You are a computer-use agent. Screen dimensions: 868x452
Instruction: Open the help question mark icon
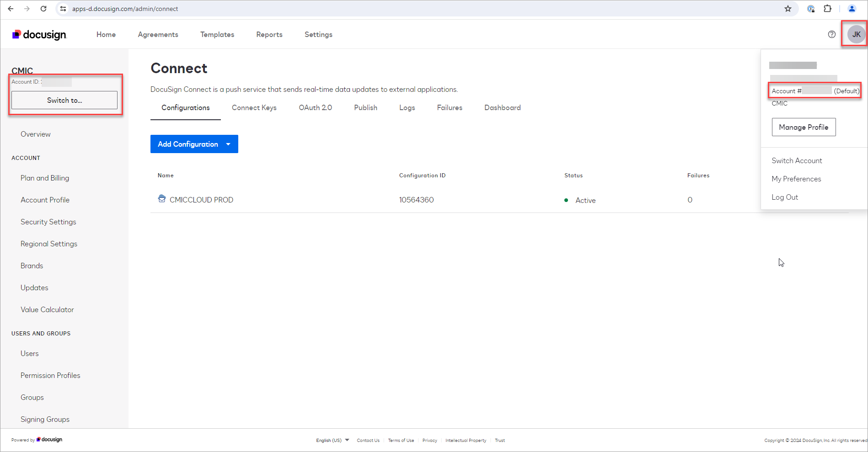click(x=832, y=34)
